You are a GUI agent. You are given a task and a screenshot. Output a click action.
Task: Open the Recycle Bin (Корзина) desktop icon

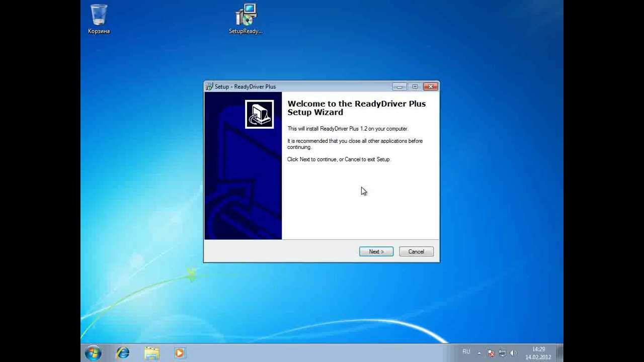coord(99,19)
